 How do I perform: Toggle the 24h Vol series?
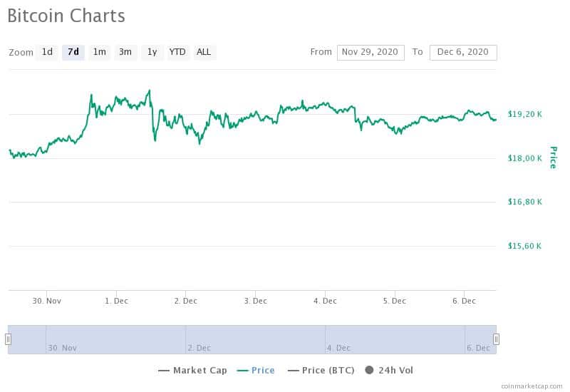[x=389, y=371]
